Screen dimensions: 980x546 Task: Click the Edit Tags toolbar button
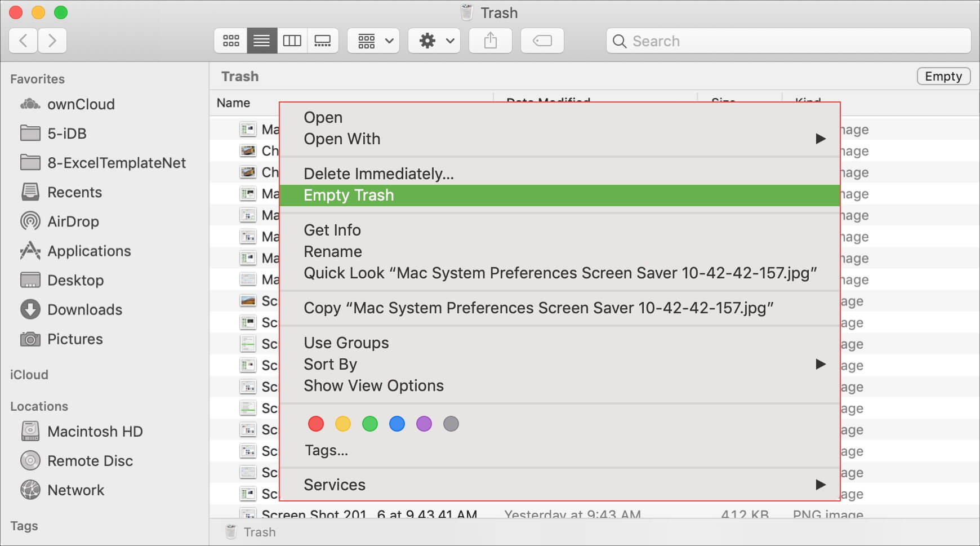pos(542,41)
